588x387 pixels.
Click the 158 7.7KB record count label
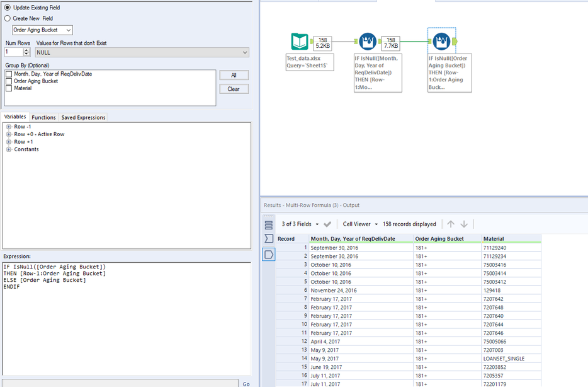[391, 43]
